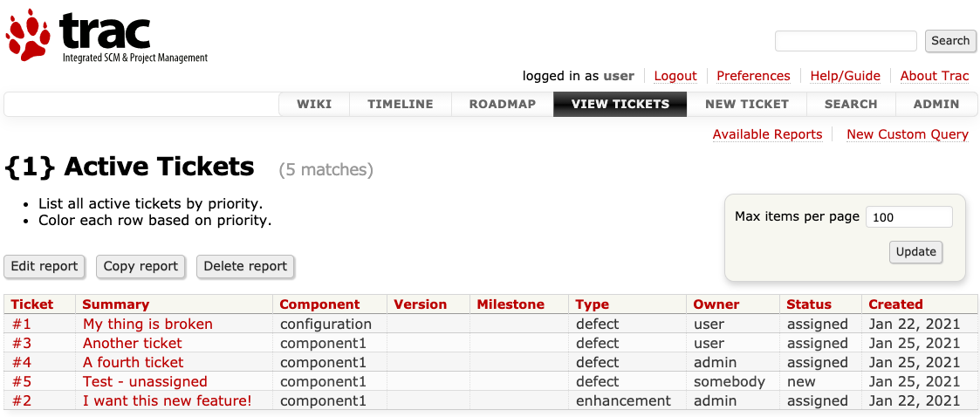The height and width of the screenshot is (417, 980).
Task: Open the Admin tab
Action: 935,104
